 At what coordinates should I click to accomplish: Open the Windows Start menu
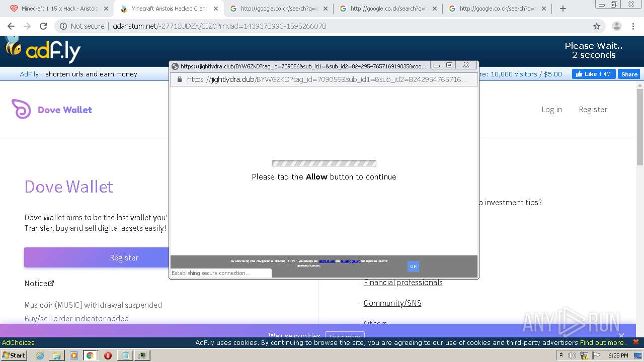coord(14,355)
